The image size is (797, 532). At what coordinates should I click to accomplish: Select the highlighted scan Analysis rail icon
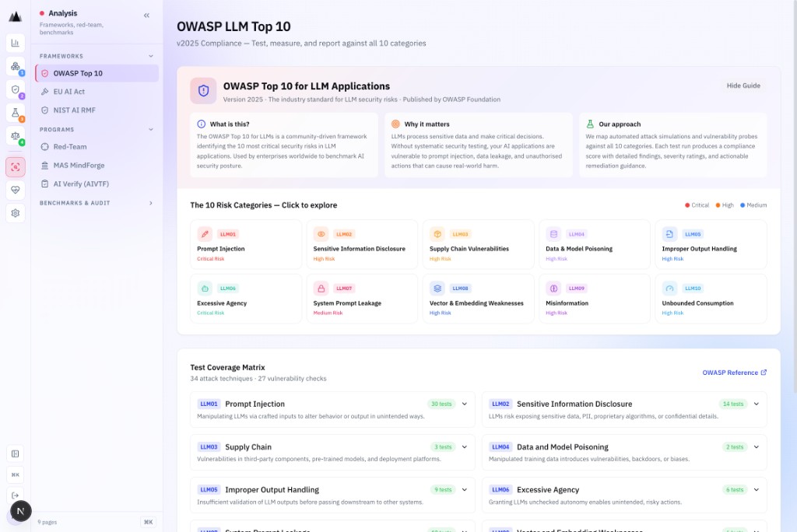pyautogui.click(x=16, y=167)
